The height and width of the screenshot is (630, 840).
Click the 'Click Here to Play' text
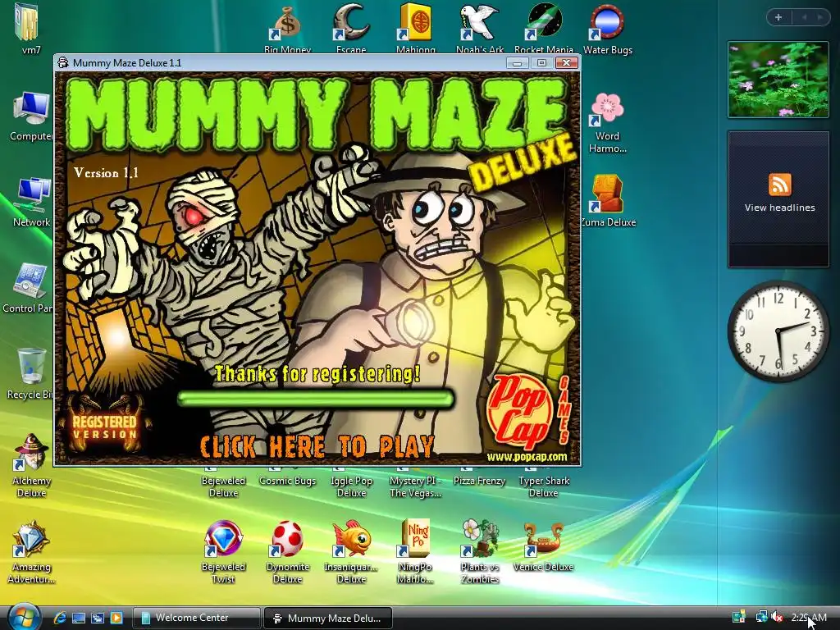[317, 445]
